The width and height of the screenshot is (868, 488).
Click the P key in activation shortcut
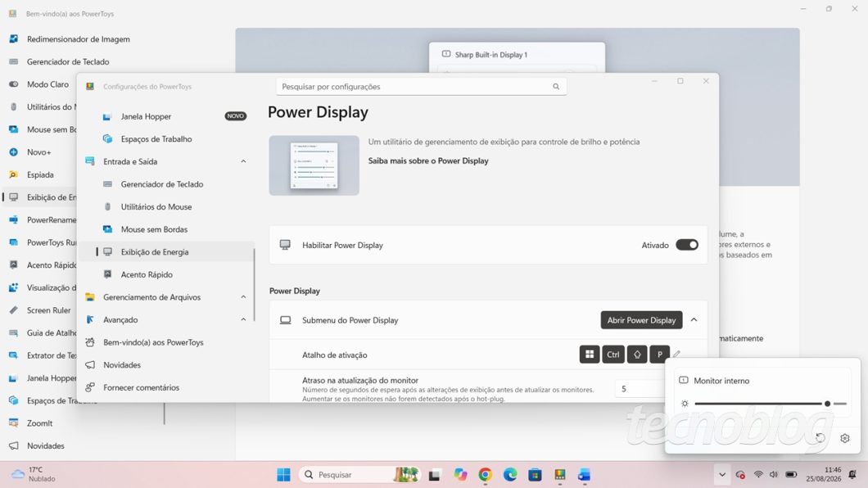(659, 354)
